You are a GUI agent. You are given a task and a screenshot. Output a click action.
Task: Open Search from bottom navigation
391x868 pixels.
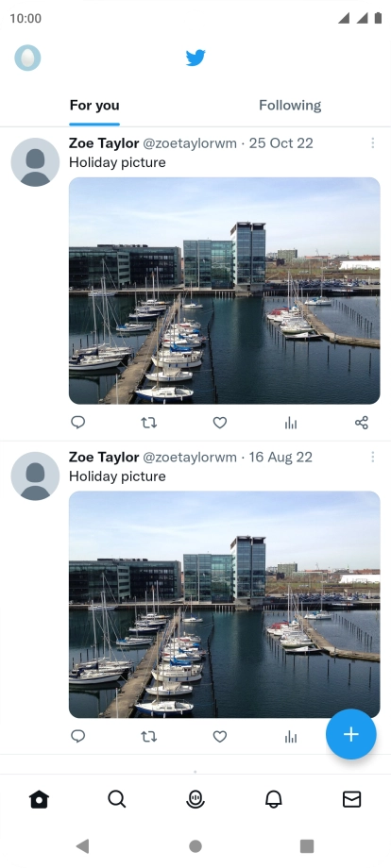click(117, 799)
